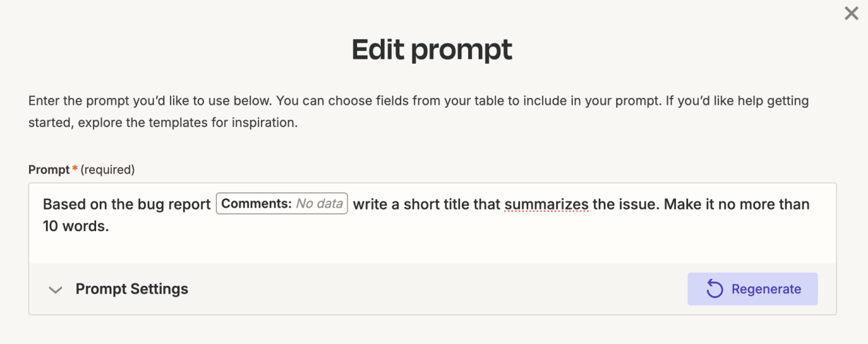
Task: Click the Regenerate button label
Action: coord(766,289)
